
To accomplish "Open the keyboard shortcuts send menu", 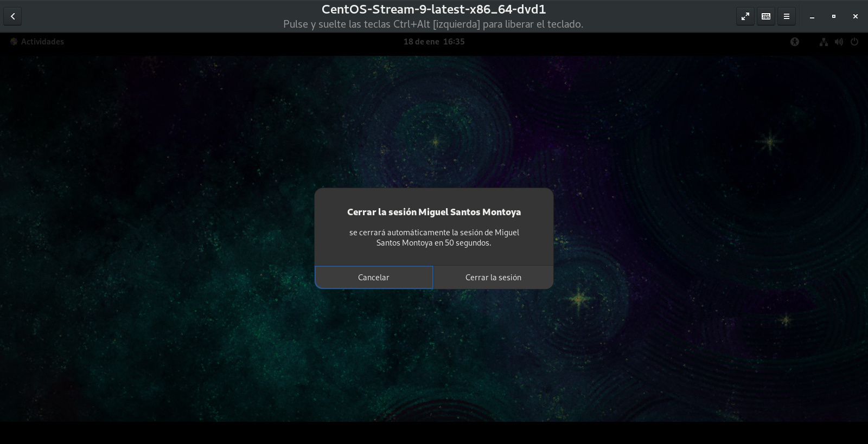I will pyautogui.click(x=766, y=16).
